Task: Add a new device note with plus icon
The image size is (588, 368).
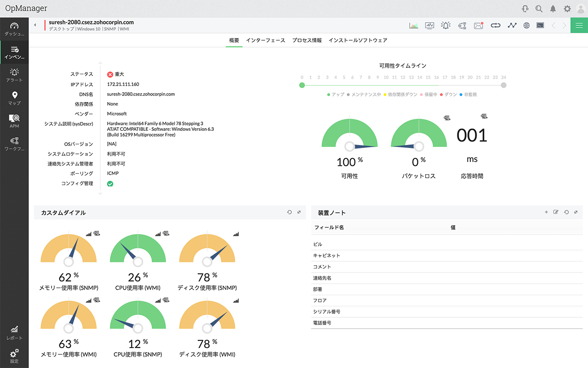Action: coord(546,212)
